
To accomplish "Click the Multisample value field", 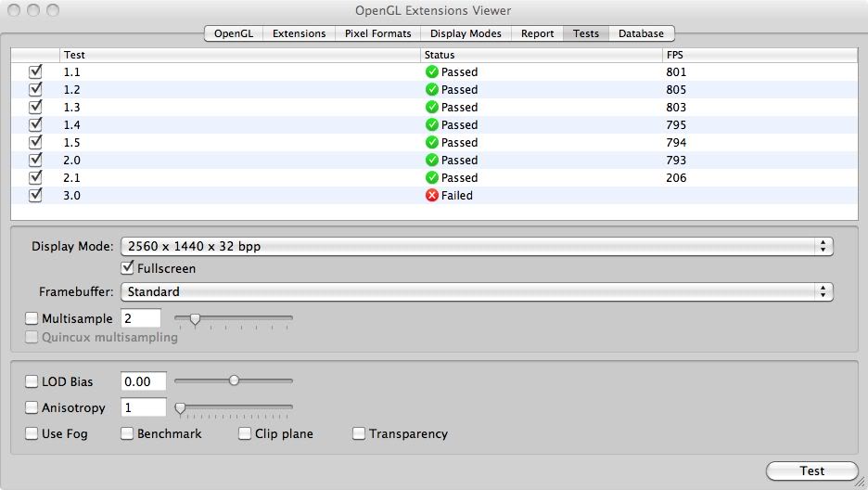I will pos(141,318).
